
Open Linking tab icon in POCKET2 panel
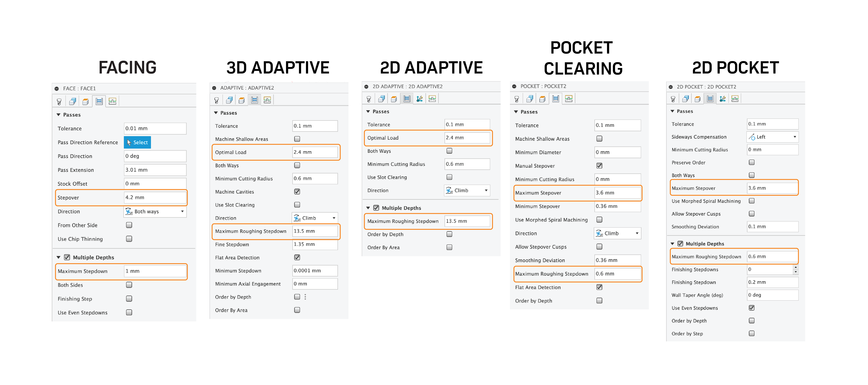point(569,99)
